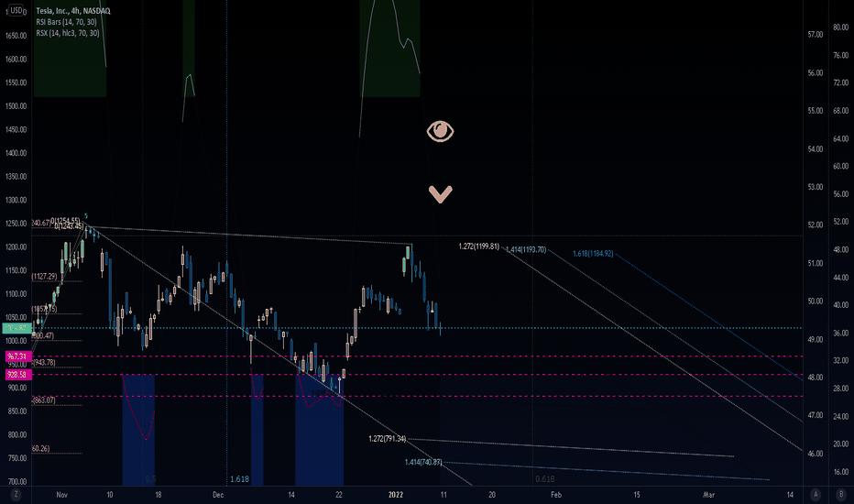854x504 pixels.
Task: Select the 1.414(1193.70) Fibonacci label
Action: coord(526,250)
